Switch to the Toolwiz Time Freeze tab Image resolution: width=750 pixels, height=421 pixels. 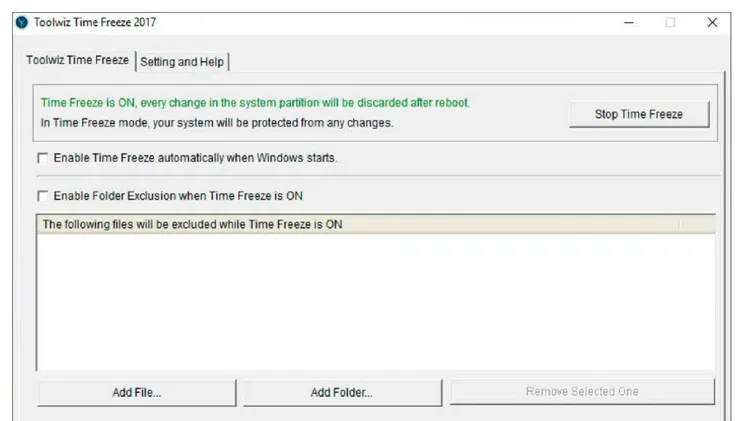click(77, 60)
